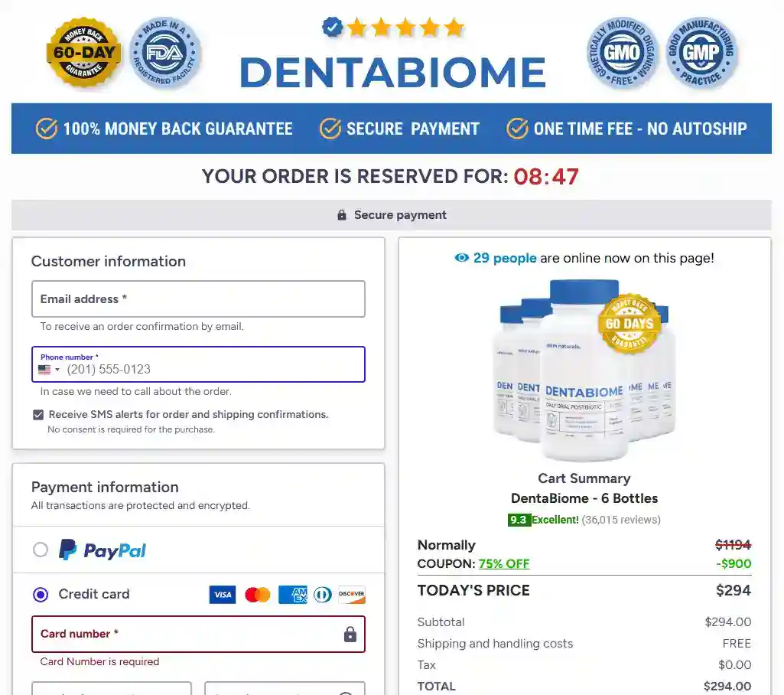Click the Customer information heading
The image size is (784, 695).
coord(109,261)
